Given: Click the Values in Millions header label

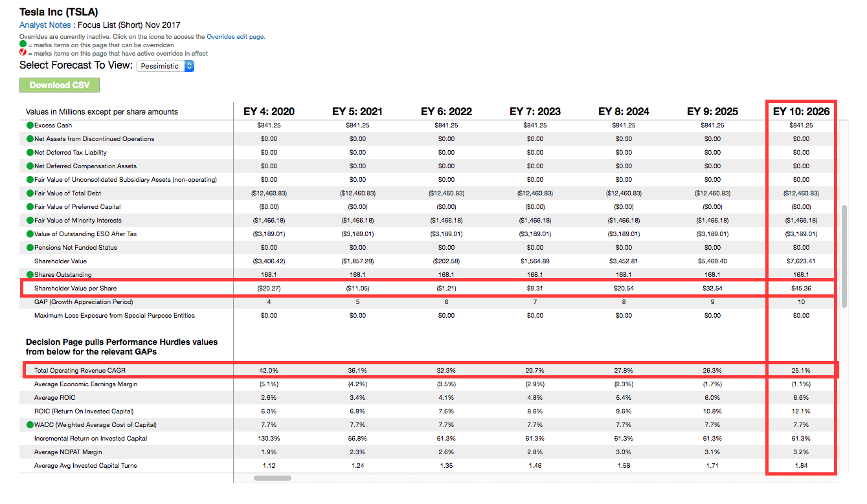Looking at the screenshot, I should point(102,112).
